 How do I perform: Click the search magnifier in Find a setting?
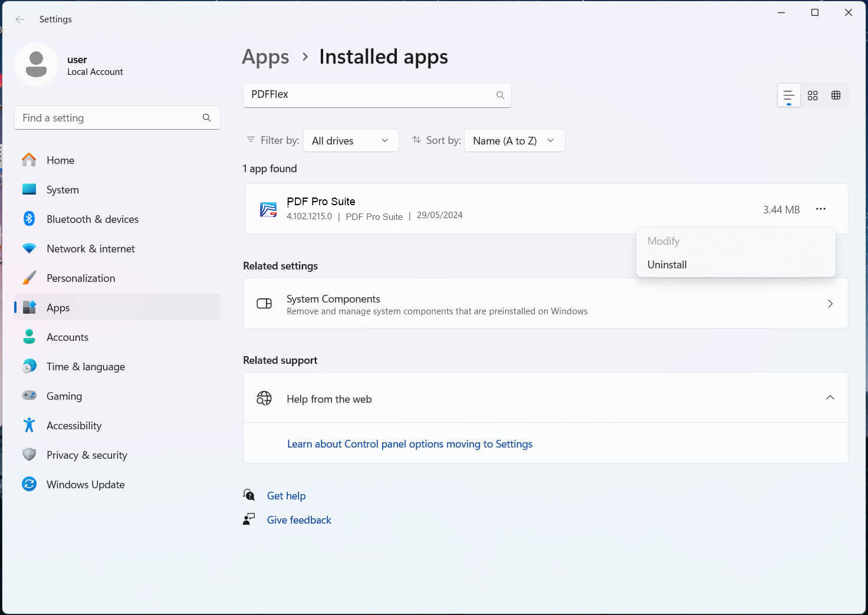pos(206,118)
